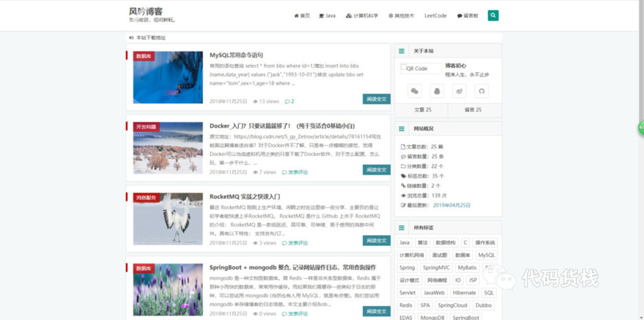Select the SpringCloud tag
The height and width of the screenshot is (320, 644).
click(x=453, y=305)
